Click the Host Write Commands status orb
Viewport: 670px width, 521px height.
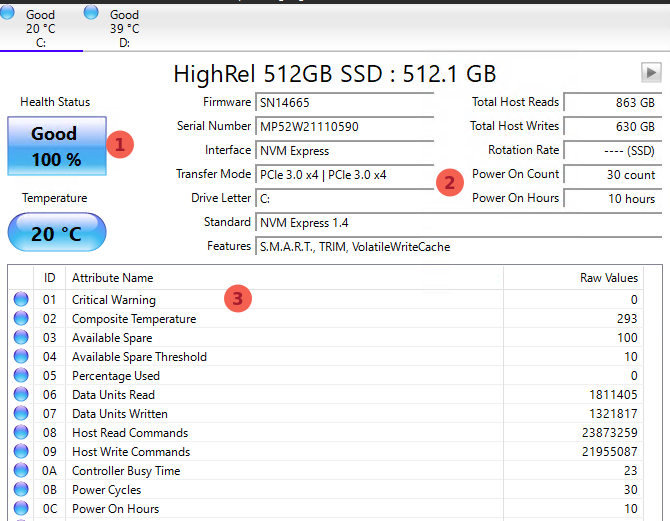point(21,452)
